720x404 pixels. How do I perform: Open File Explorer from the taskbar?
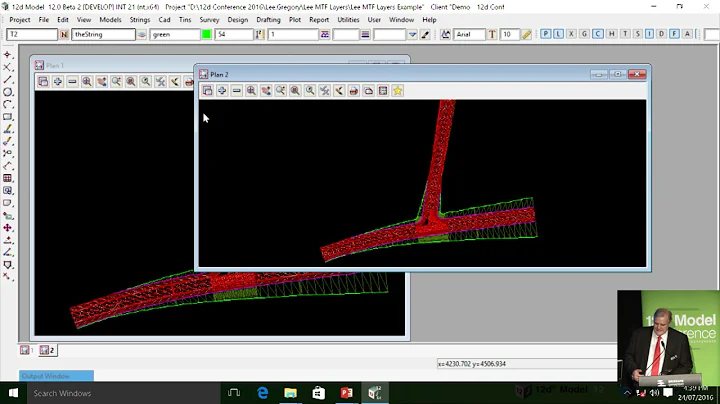click(290, 393)
